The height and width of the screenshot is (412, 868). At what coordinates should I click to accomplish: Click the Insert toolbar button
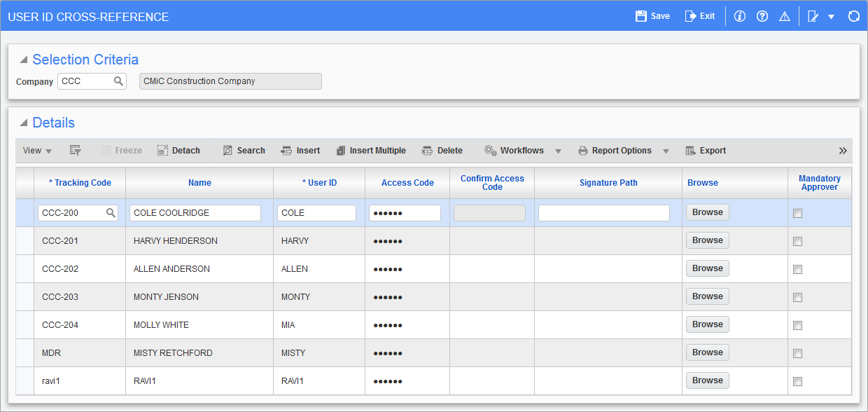point(300,151)
